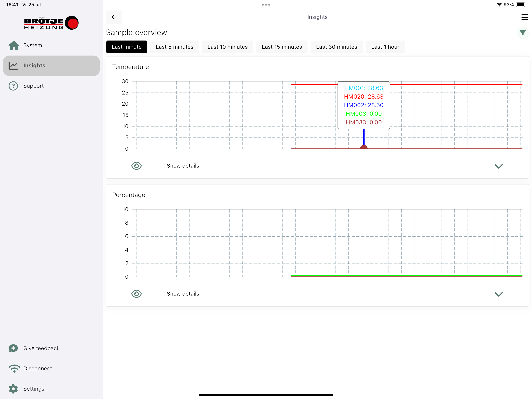Expand Percentage details with the chevron
Image resolution: width=532 pixels, height=399 pixels.
point(499,294)
